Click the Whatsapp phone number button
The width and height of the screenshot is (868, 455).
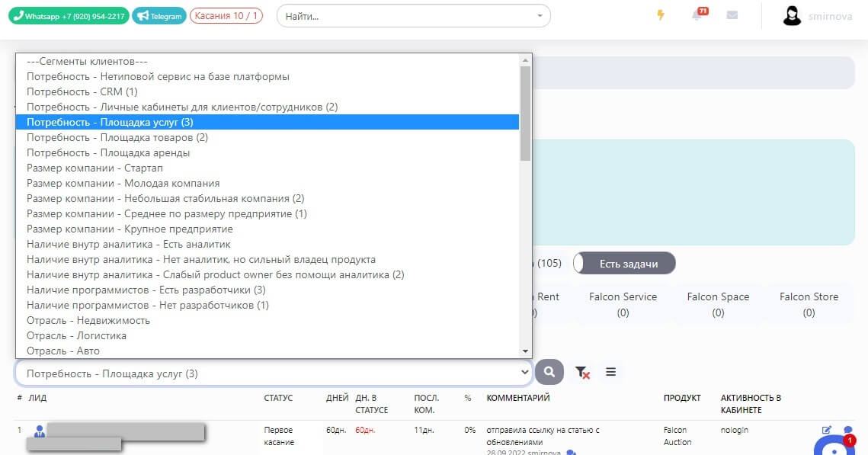(x=69, y=16)
